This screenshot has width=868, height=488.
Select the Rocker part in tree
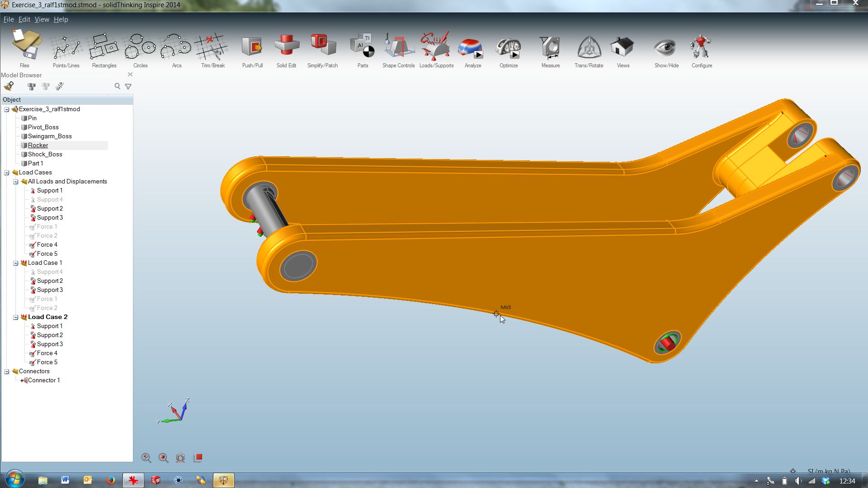(38, 145)
